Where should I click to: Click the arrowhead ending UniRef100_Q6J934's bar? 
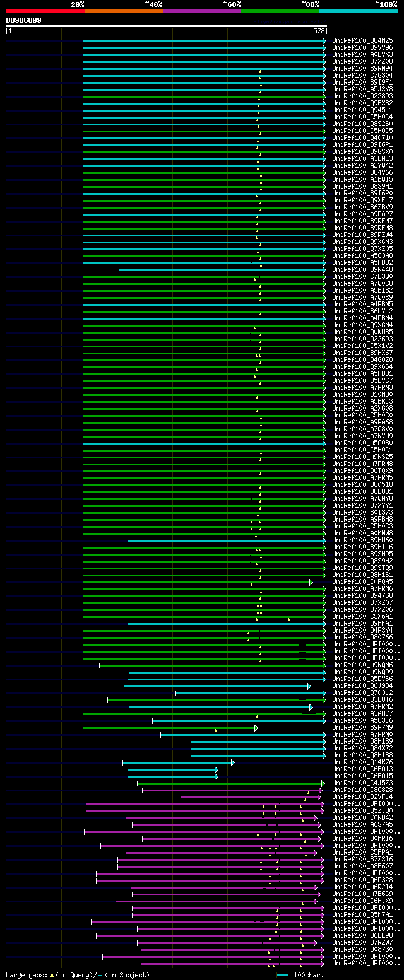point(309,685)
